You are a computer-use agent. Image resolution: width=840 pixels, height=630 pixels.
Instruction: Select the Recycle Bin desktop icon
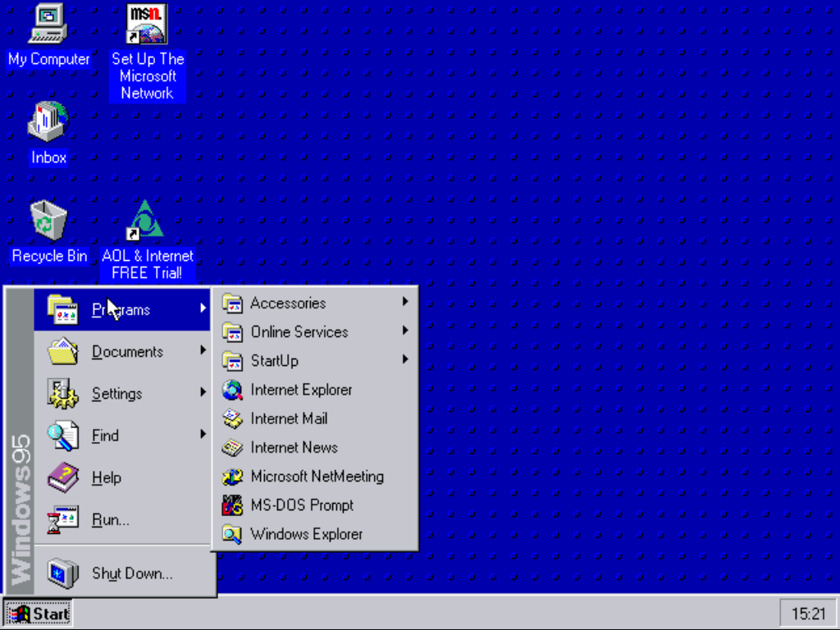click(x=48, y=220)
